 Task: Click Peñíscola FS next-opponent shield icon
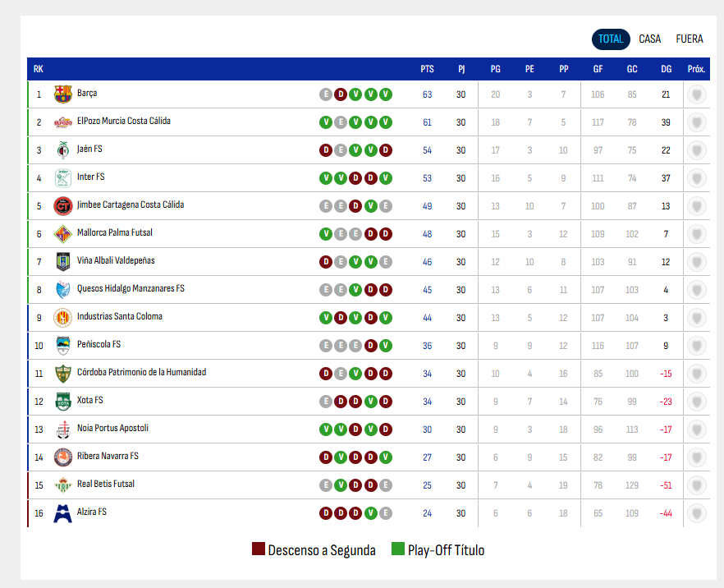697,346
